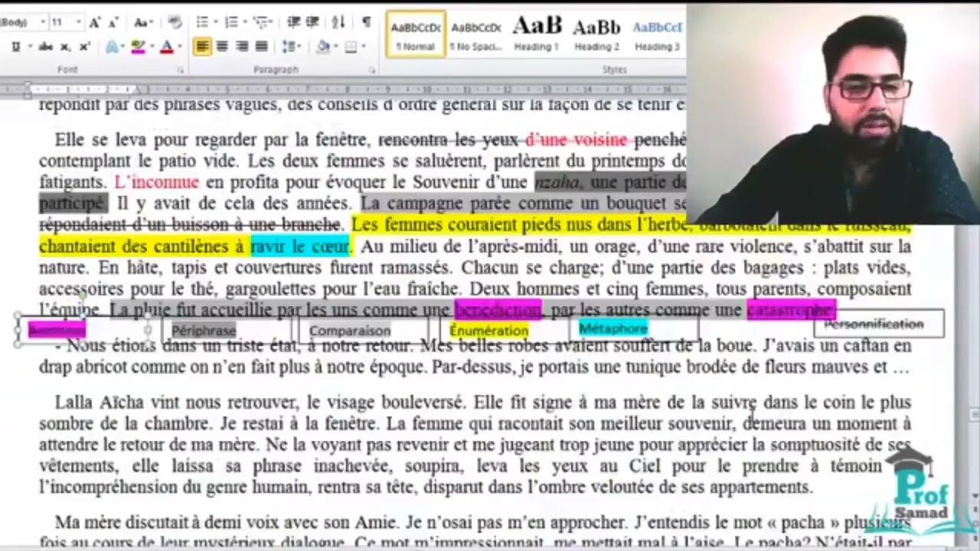
Task: Click the Shrink Font icon
Action: 113,22
